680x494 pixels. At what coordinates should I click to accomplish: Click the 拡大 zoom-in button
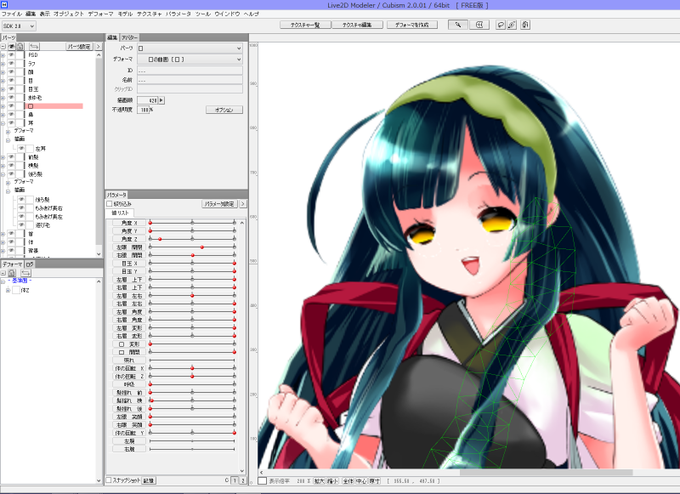(x=319, y=481)
